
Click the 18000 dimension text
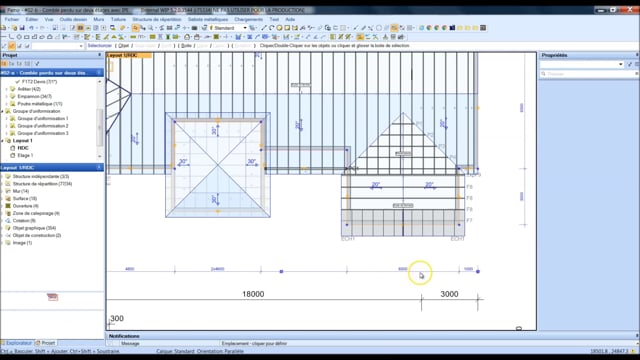click(x=253, y=294)
